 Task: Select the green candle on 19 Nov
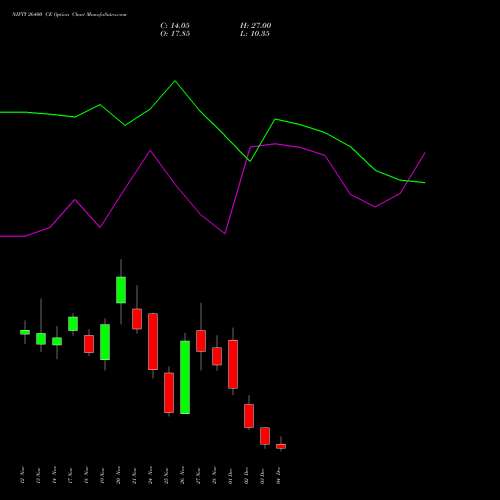[105, 342]
